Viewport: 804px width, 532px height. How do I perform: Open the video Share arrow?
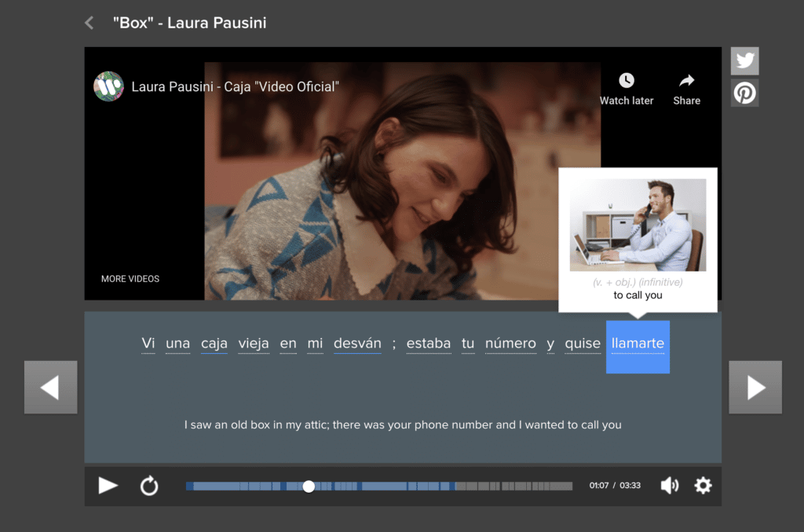686,81
